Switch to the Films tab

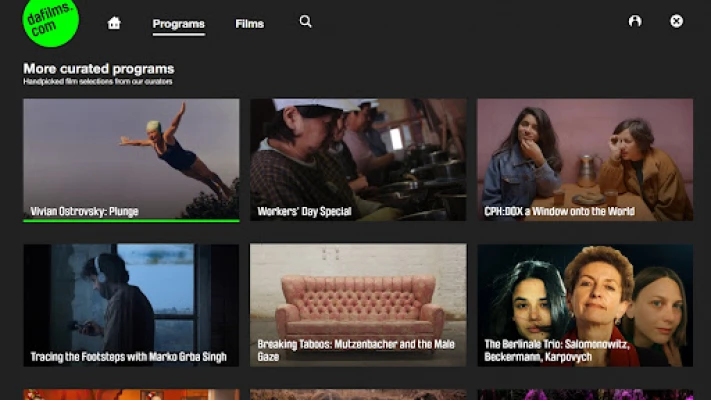[249, 24]
